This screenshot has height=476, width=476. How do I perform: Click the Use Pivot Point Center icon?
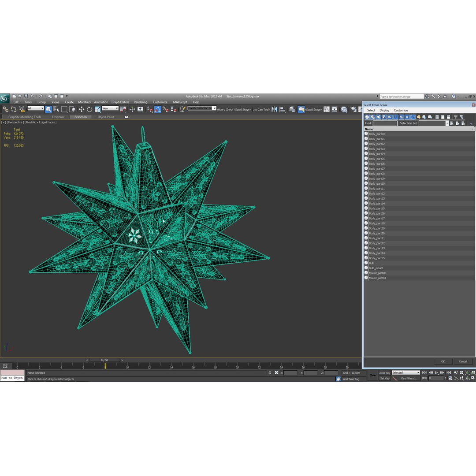click(x=123, y=109)
